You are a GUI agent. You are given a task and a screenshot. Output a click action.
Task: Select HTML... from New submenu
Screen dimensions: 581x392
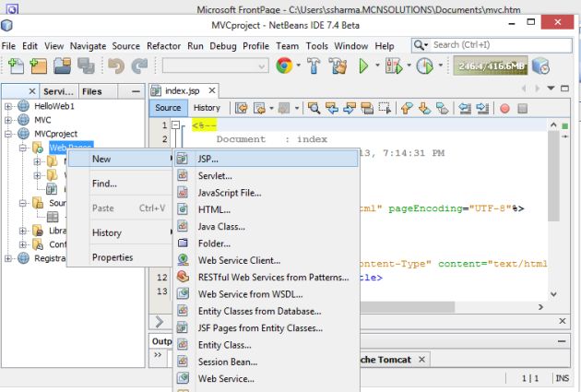click(x=267, y=209)
